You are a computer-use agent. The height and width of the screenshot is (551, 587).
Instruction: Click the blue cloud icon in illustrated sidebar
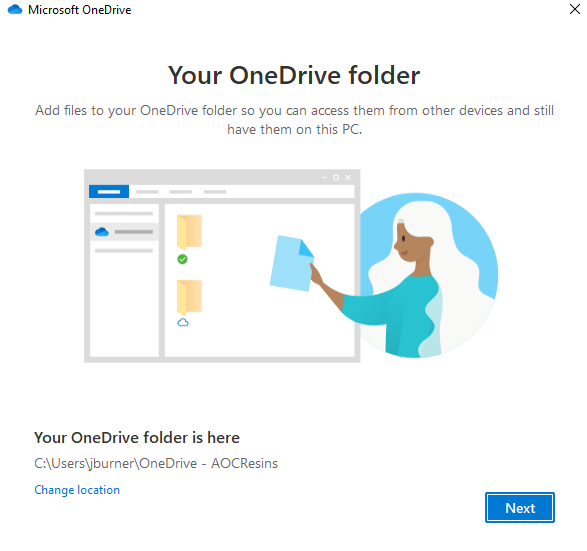click(x=102, y=232)
